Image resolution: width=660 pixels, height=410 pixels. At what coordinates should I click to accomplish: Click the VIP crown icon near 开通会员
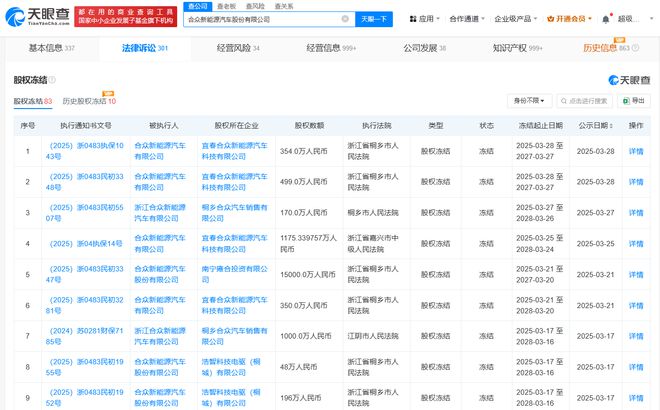coord(550,19)
